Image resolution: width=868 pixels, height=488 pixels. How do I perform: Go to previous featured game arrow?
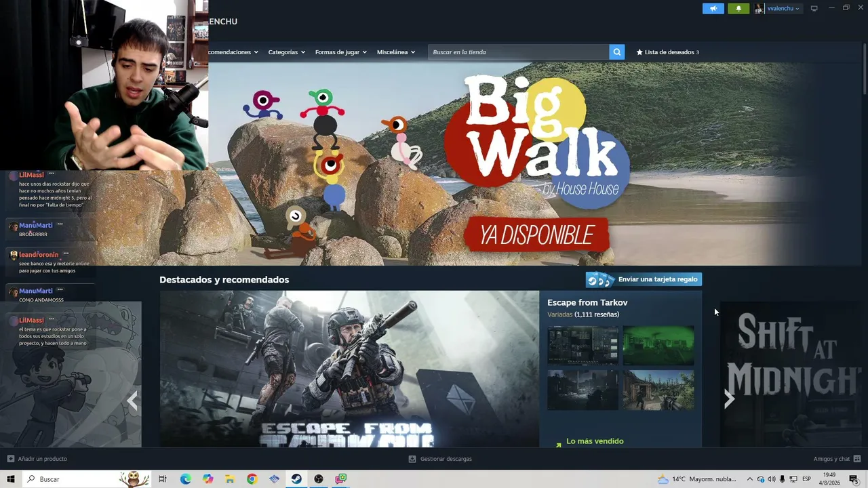coord(132,401)
